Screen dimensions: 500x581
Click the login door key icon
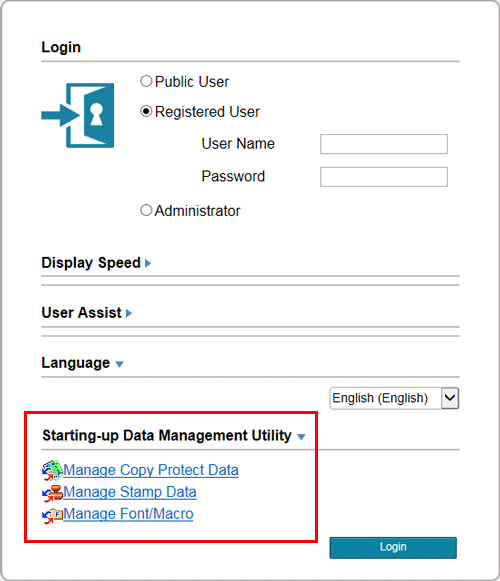(x=78, y=116)
